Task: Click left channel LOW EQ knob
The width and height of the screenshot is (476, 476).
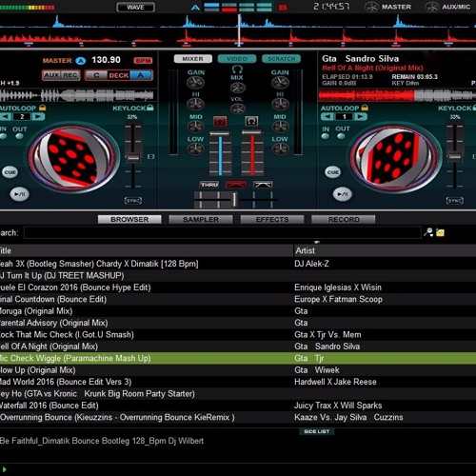Action: pyautogui.click(x=195, y=149)
